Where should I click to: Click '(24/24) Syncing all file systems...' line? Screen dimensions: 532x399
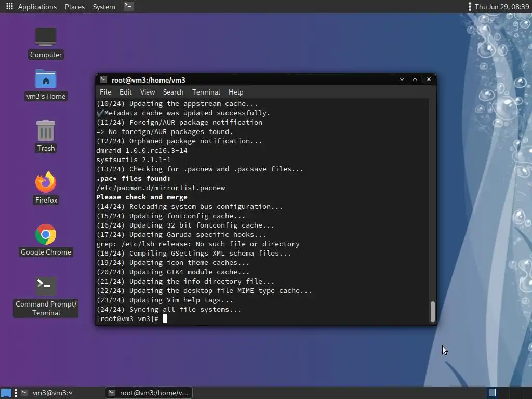point(169,310)
